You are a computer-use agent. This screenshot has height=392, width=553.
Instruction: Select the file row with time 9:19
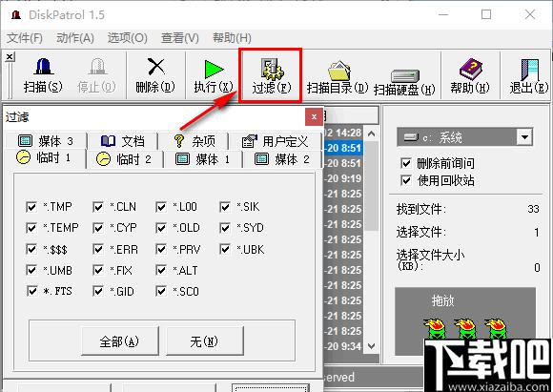pyautogui.click(x=343, y=178)
